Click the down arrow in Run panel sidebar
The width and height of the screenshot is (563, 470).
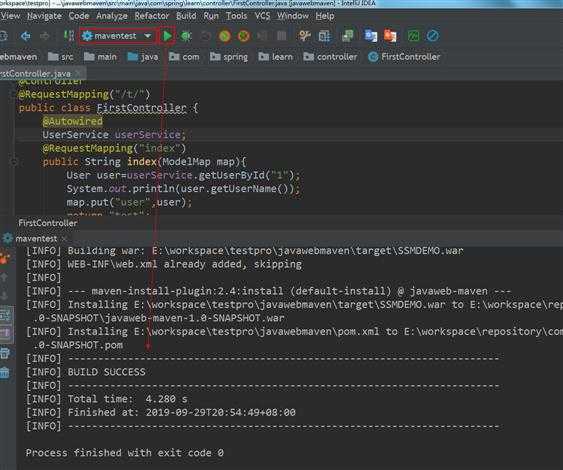coord(4,296)
